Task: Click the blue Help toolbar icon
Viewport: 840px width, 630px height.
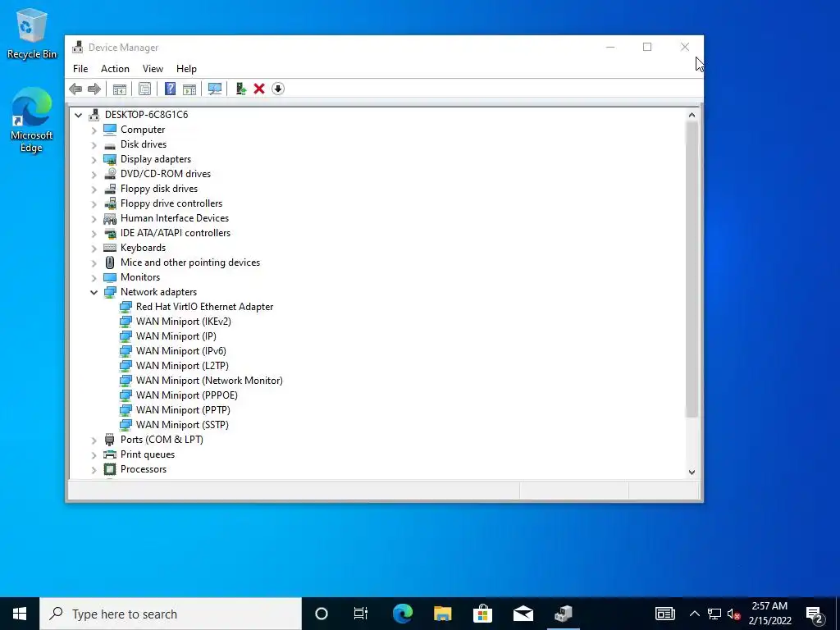Action: (170, 89)
